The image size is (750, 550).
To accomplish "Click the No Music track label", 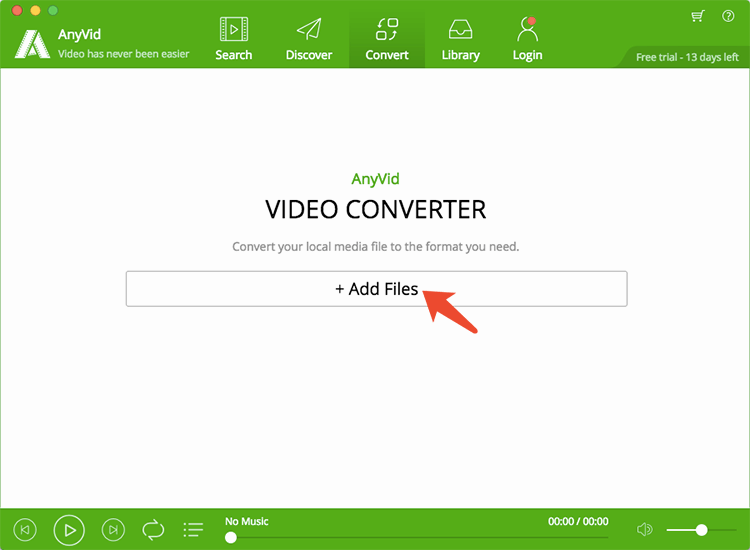I will (x=246, y=521).
